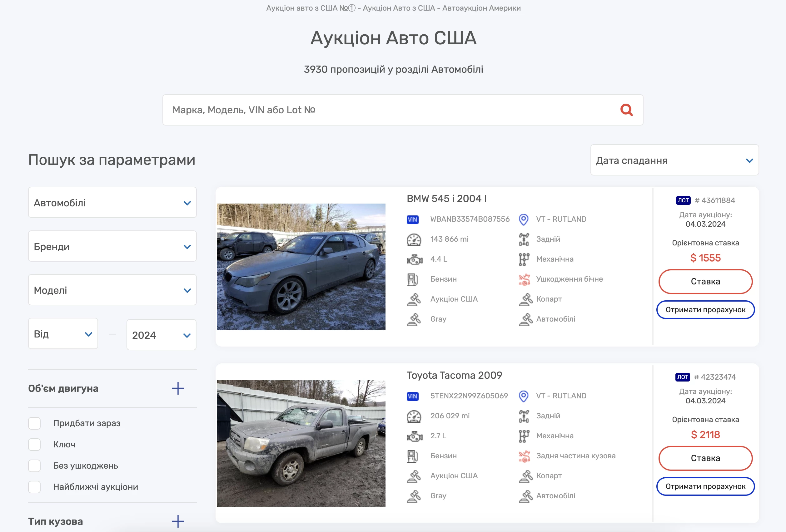Click Отримати прорахунок on the Toyota Tacoma listing
The image size is (786, 532).
point(705,486)
